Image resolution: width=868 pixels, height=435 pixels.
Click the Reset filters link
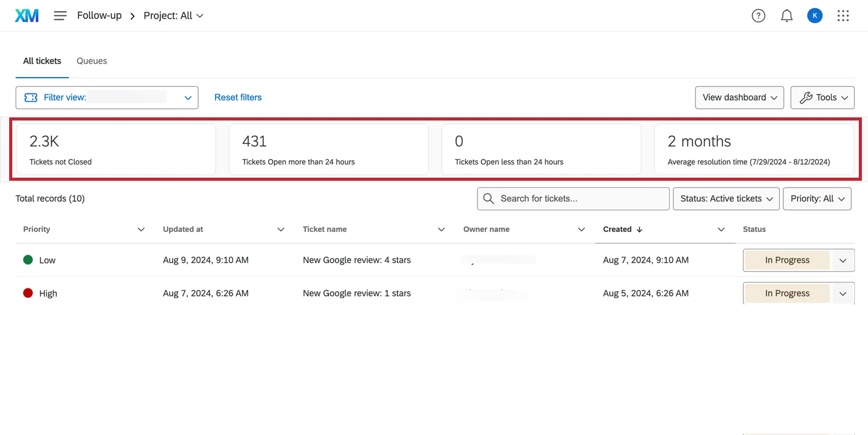click(x=238, y=98)
